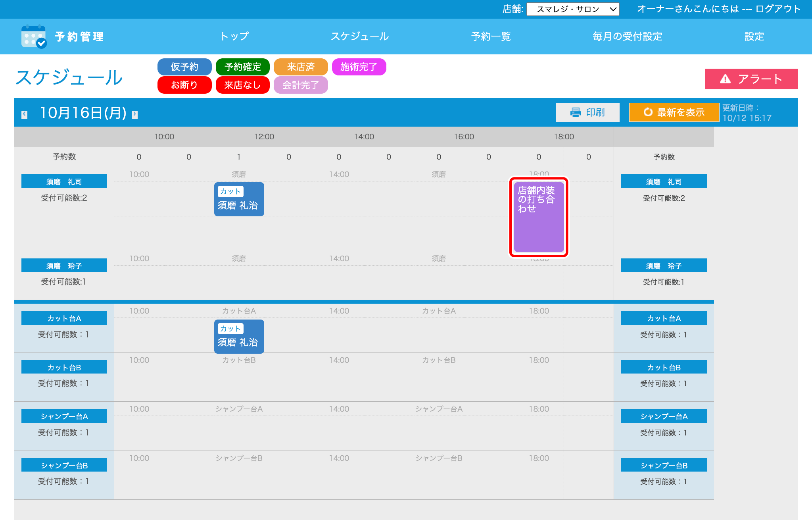Click left カット台A label
Screen dimensions: 812x520
tap(64, 318)
